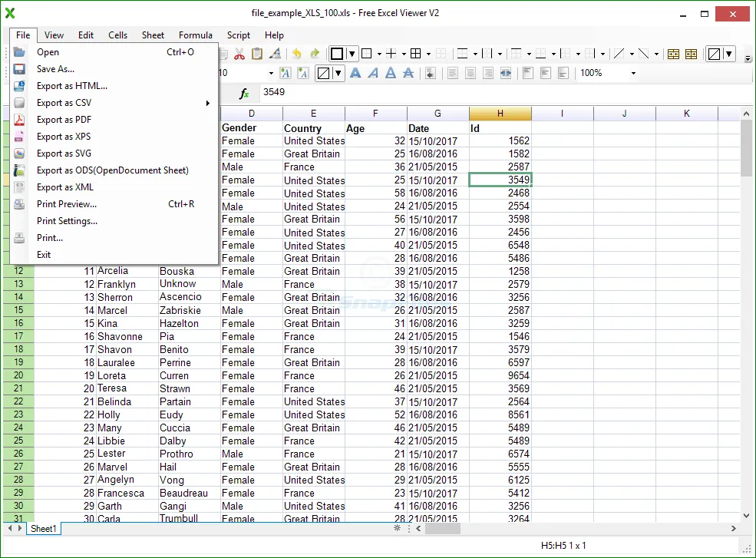
Task: Open dropdown next to diagonal down border
Action: 656,54
